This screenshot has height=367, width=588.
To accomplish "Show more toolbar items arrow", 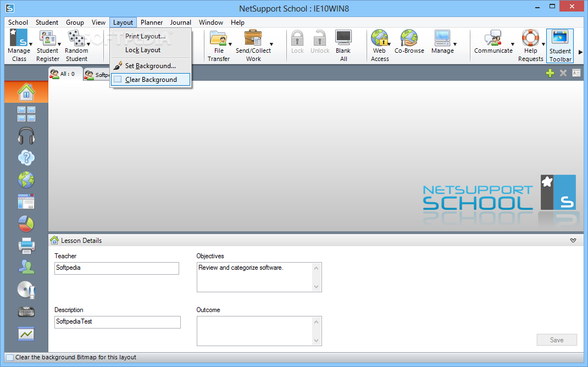I will click(580, 52).
